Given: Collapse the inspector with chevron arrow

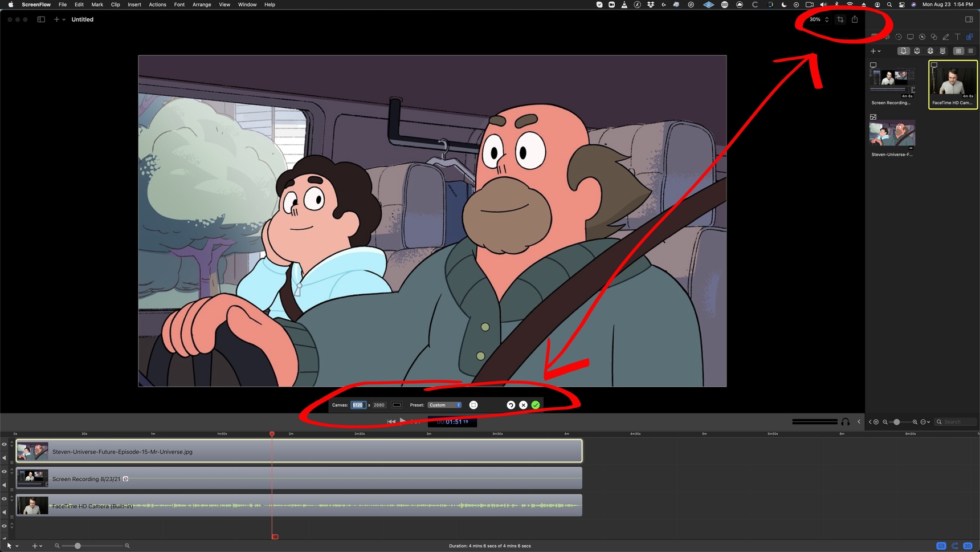Looking at the screenshot, I should tap(859, 422).
